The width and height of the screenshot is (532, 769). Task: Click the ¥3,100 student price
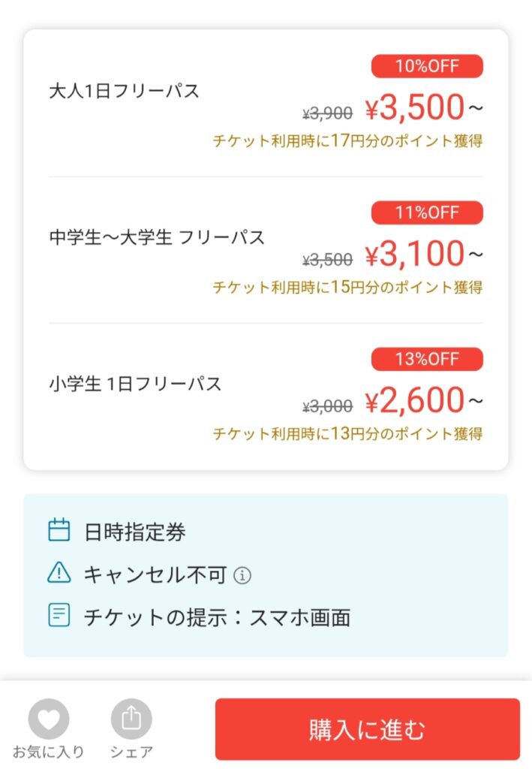tap(415, 256)
